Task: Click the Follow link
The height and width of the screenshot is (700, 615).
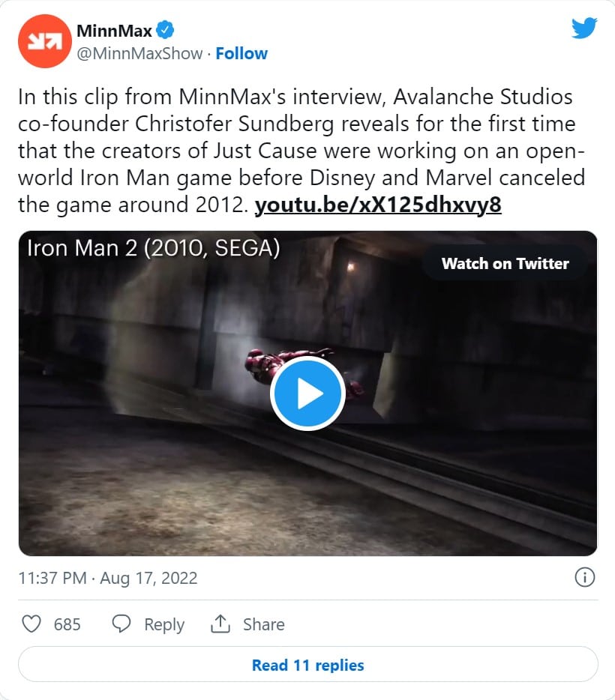Action: tap(241, 53)
